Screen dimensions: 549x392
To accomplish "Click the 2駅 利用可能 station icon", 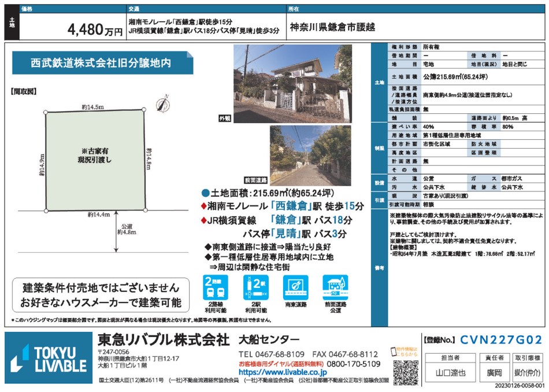I will point(255,287).
